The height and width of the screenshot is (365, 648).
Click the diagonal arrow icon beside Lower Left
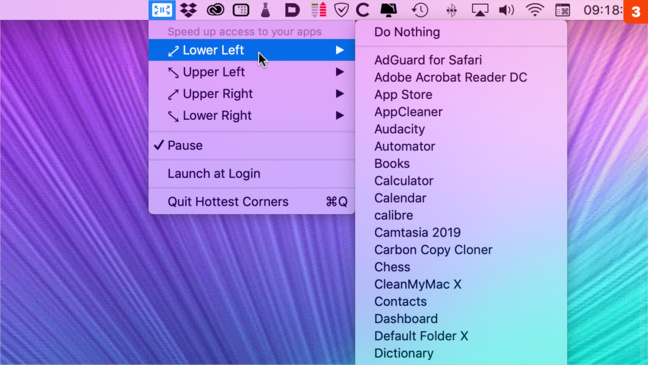tap(173, 51)
